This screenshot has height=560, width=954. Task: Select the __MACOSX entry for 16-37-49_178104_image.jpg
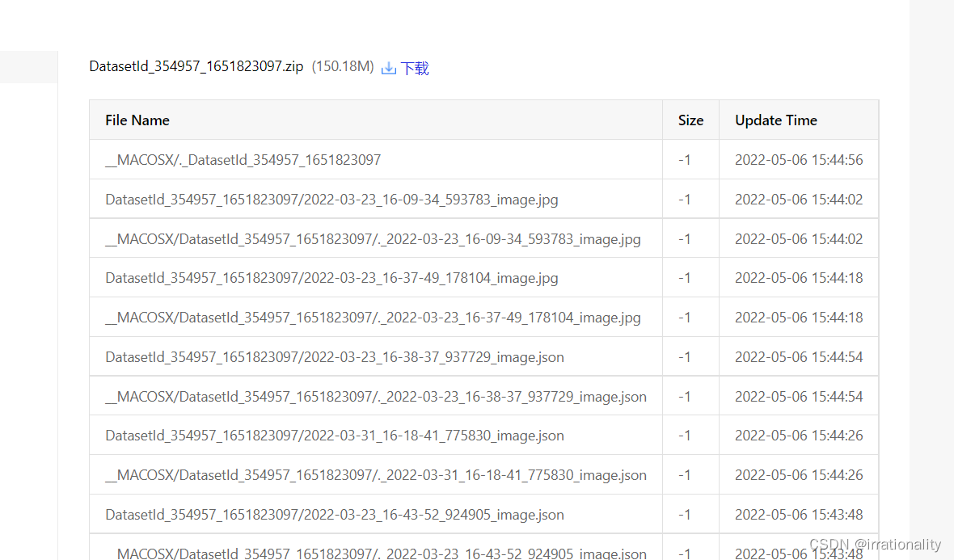pyautogui.click(x=373, y=318)
